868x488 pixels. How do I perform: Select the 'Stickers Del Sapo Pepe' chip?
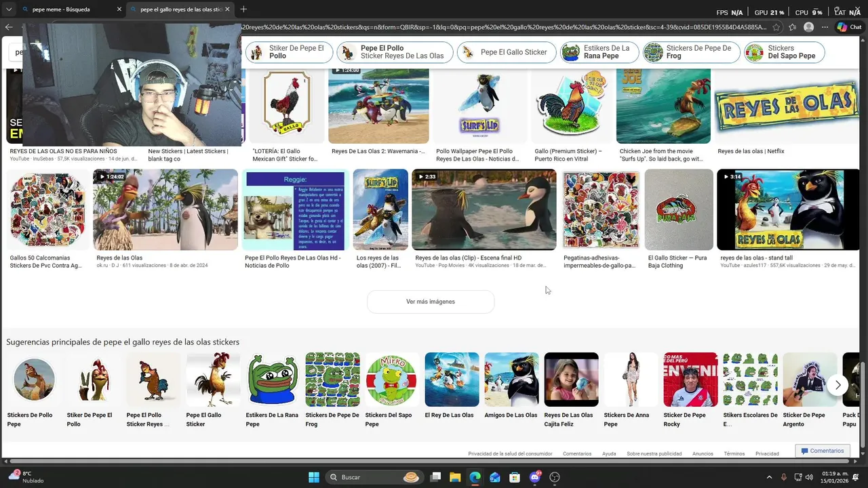click(785, 52)
